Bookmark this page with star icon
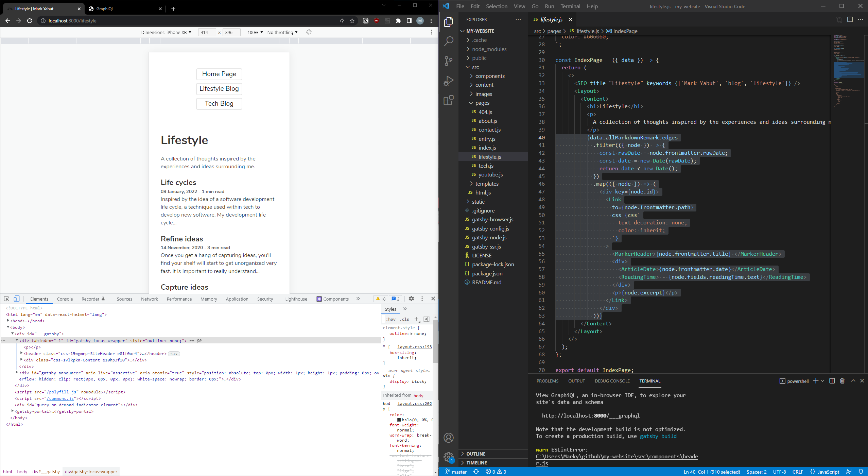 pyautogui.click(x=352, y=21)
